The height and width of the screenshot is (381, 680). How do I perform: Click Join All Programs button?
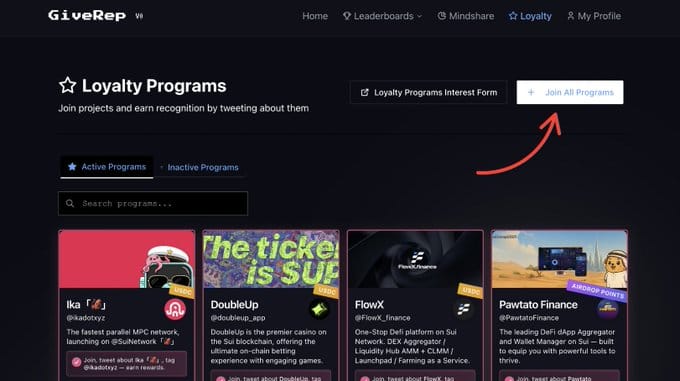[x=570, y=92]
